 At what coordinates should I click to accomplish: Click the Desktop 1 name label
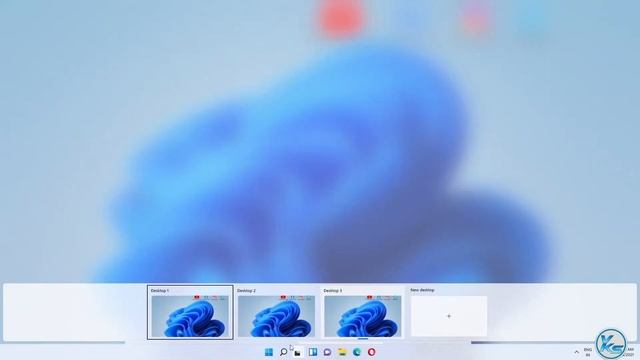click(x=160, y=291)
